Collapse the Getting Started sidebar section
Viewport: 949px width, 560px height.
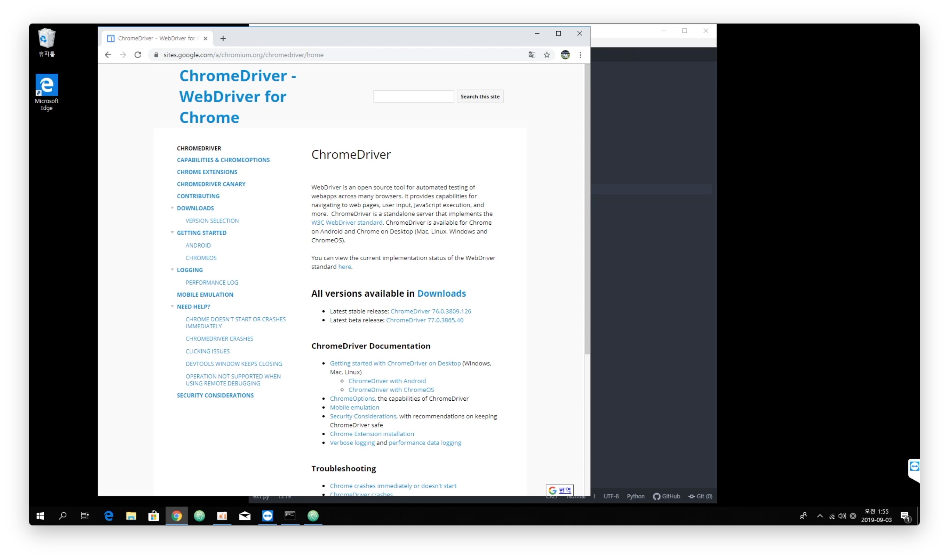(172, 232)
